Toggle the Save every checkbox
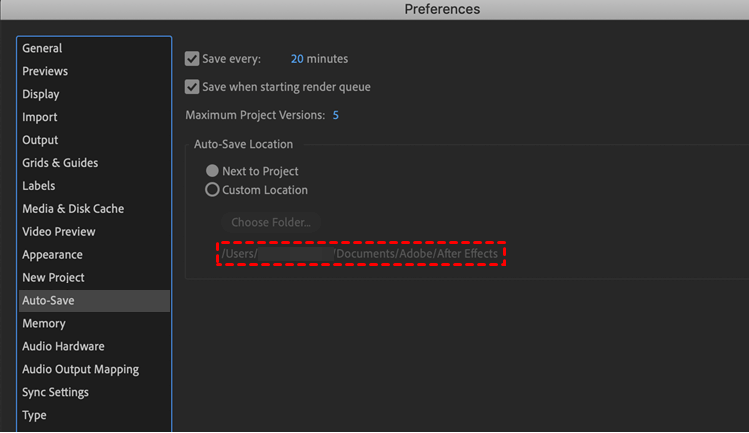The width and height of the screenshot is (749, 433). pos(193,59)
